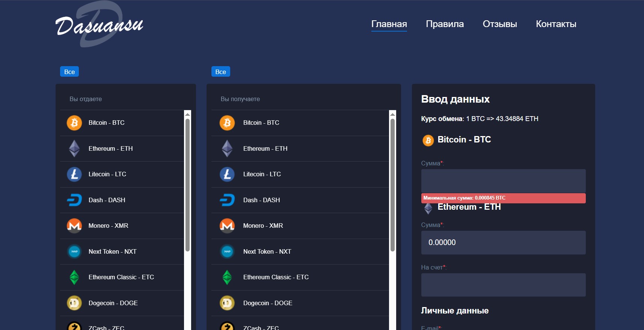This screenshot has height=330, width=644.
Task: Click 'Все' filter above 'Вы отдаете'
Action: click(x=69, y=71)
